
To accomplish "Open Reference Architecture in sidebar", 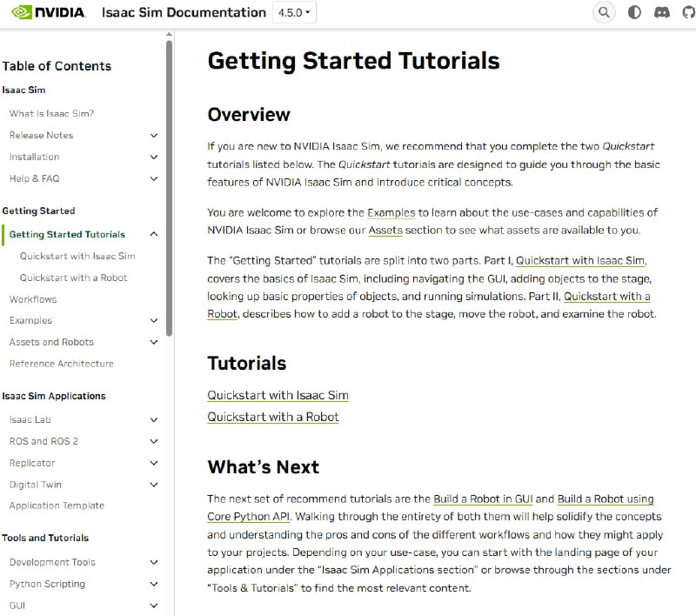I will point(61,364).
